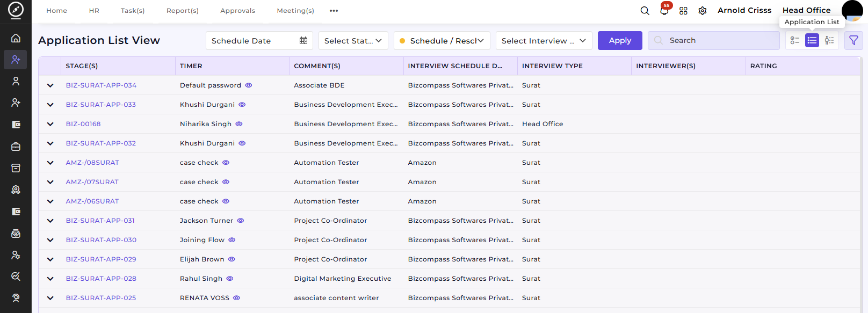This screenshot has width=868, height=313.
Task: Open the archive box sidebar icon
Action: pos(16,168)
